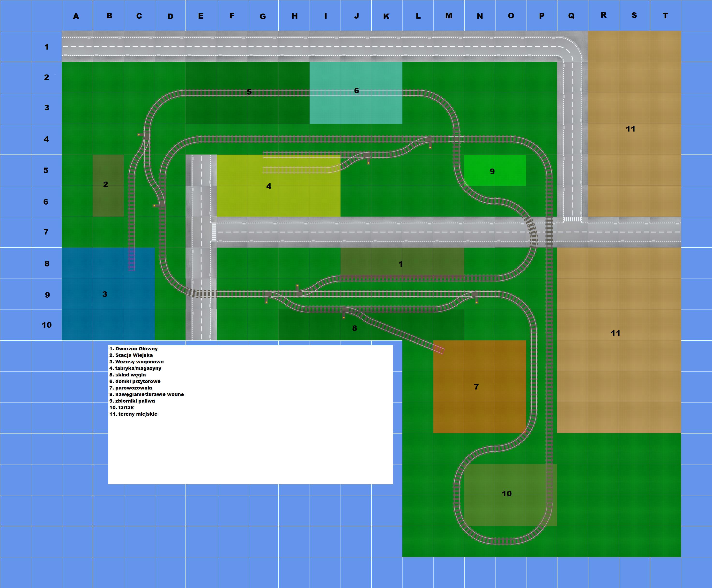Click the straight track level crossing on the road
The height and width of the screenshot is (588, 712).
point(549,232)
